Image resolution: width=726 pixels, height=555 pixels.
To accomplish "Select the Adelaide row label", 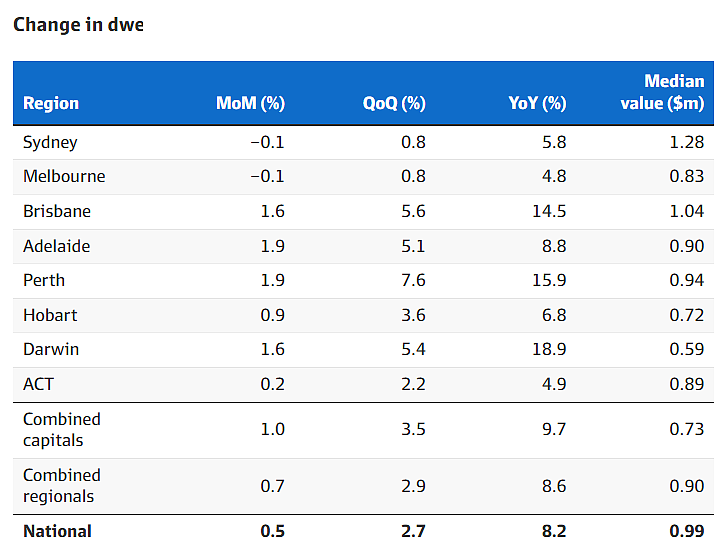I will (x=57, y=246).
